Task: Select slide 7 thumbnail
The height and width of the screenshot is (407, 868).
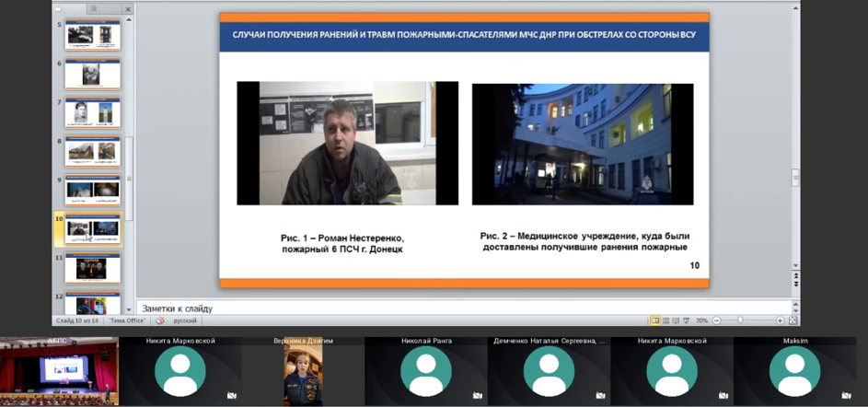Action: pos(92,112)
